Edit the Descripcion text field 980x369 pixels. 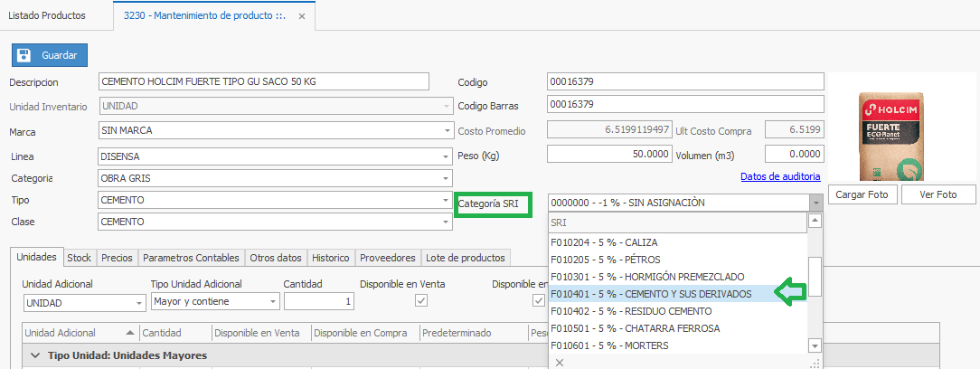264,81
